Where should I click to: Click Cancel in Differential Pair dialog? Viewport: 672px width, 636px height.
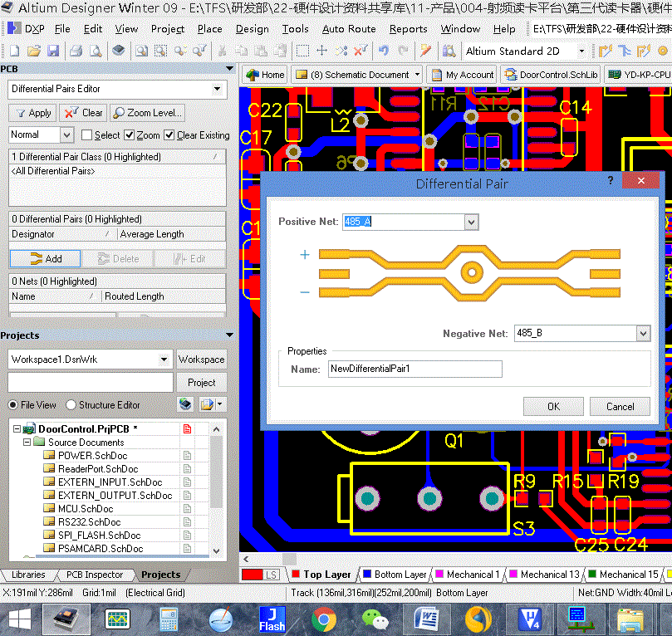click(x=620, y=406)
